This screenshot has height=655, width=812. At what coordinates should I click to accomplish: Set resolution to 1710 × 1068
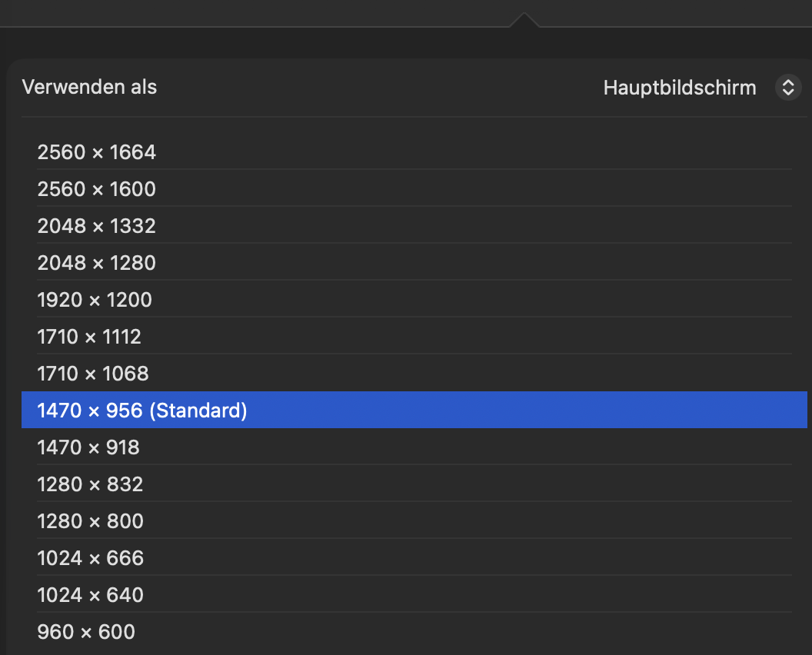click(x=93, y=374)
